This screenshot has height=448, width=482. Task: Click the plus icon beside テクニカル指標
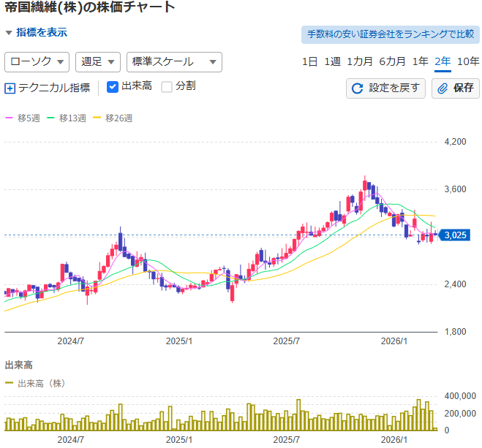[10, 88]
